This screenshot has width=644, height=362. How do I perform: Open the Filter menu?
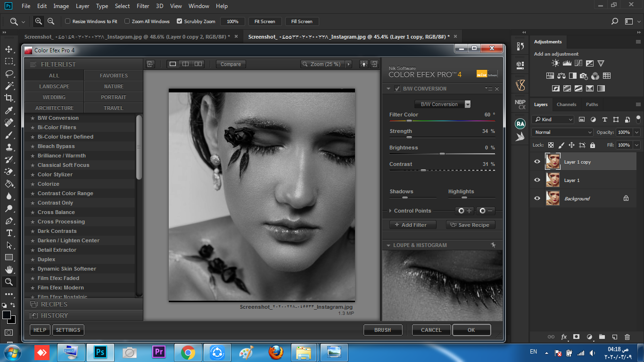(143, 6)
